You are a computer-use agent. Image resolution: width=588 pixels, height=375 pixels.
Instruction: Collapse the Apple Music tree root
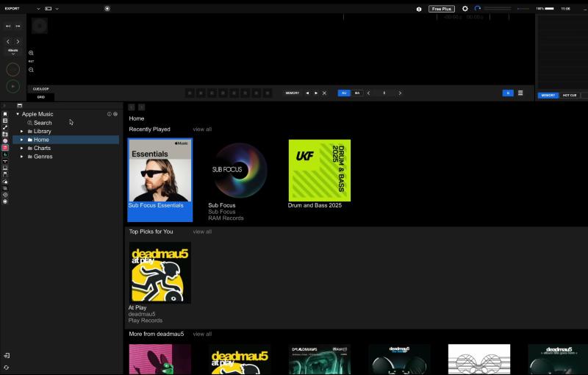pyautogui.click(x=18, y=114)
